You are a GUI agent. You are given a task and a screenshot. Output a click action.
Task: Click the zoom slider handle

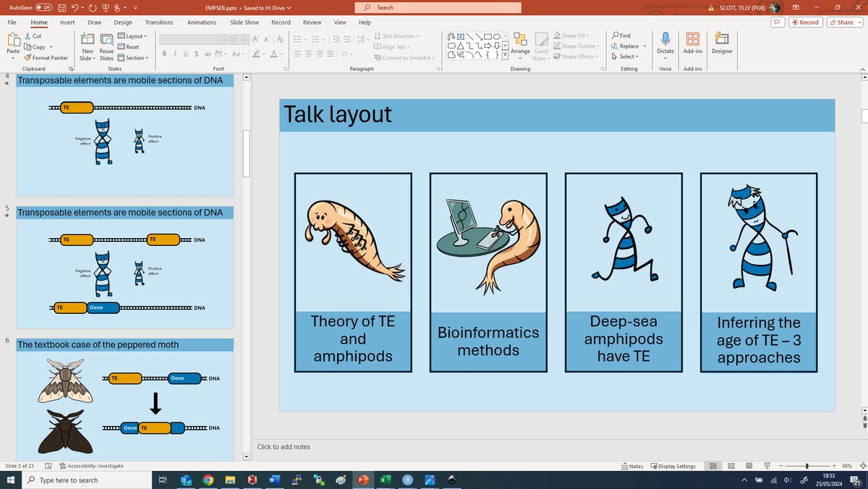(x=807, y=466)
